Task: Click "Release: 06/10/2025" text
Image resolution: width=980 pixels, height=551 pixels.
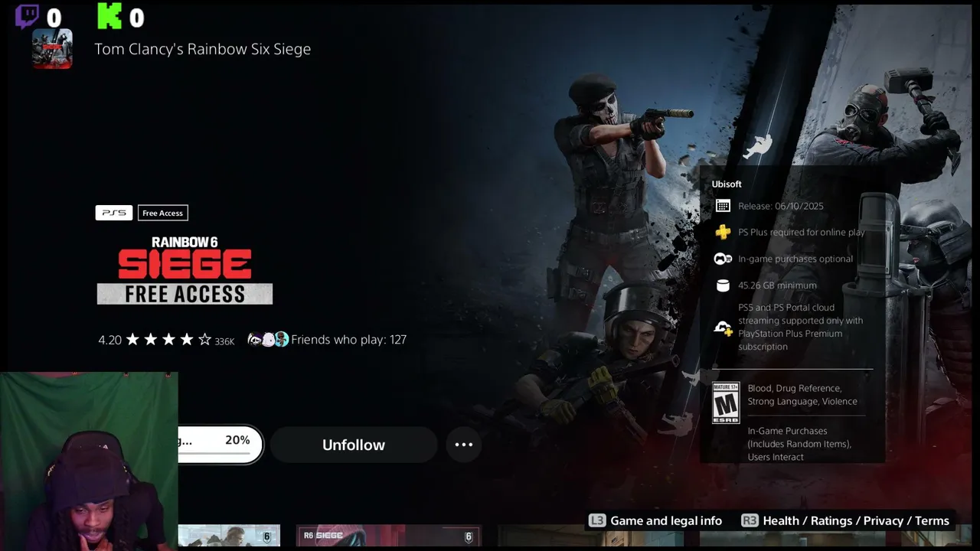Action: [781, 206]
